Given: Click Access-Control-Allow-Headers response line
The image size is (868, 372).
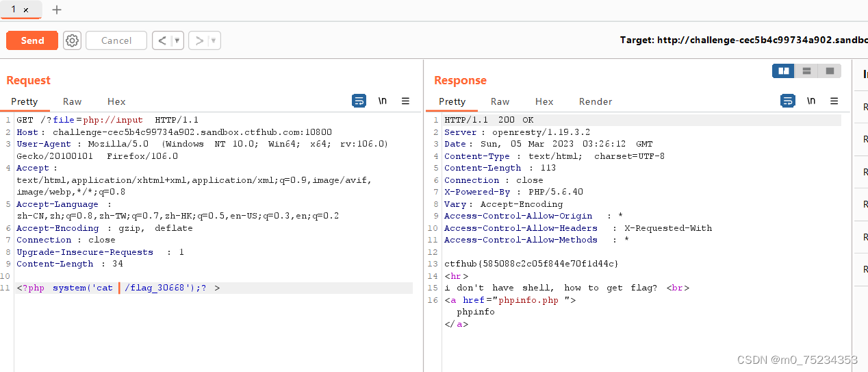Looking at the screenshot, I should point(578,228).
